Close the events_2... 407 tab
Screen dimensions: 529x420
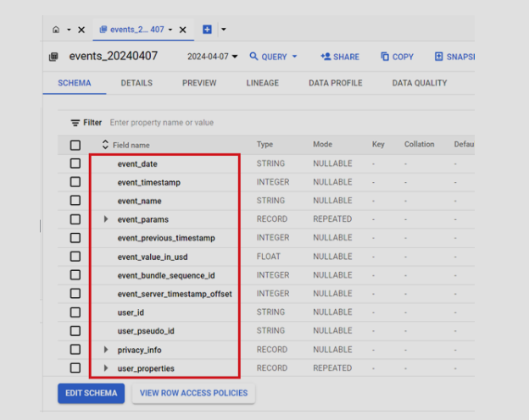(183, 30)
